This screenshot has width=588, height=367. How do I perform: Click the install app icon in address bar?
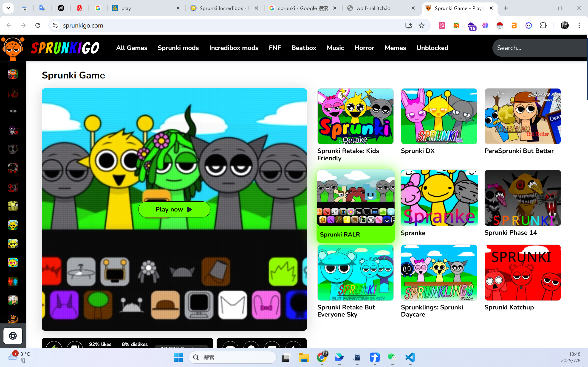click(x=408, y=25)
